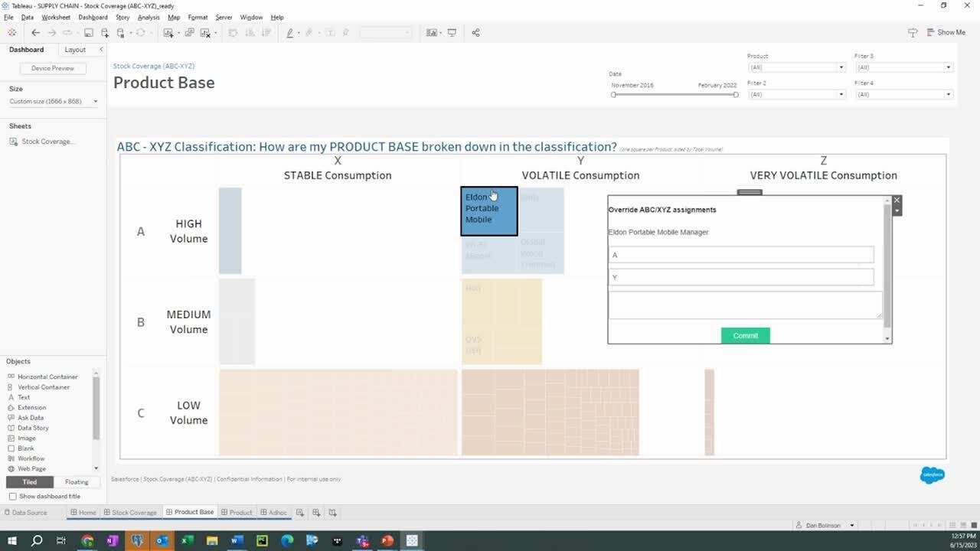Image resolution: width=980 pixels, height=551 pixels.
Task: Click the new worksheet icon in sheet tabs
Action: click(x=300, y=513)
